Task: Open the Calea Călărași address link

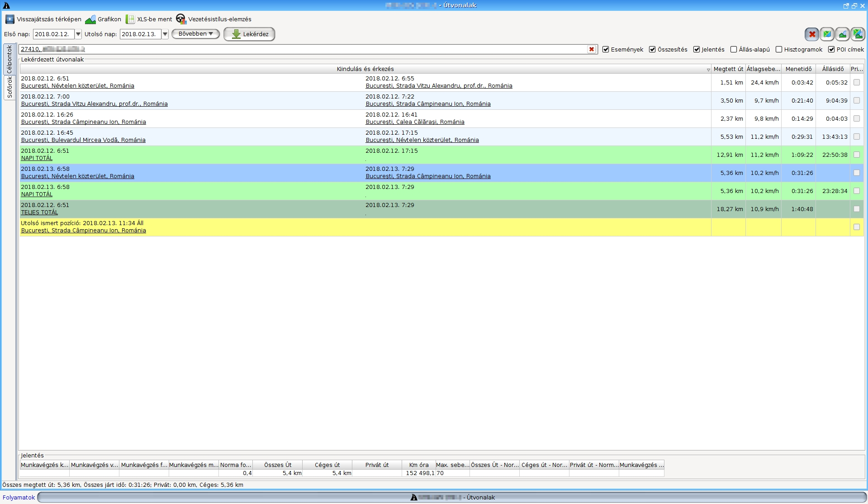Action: tap(415, 122)
